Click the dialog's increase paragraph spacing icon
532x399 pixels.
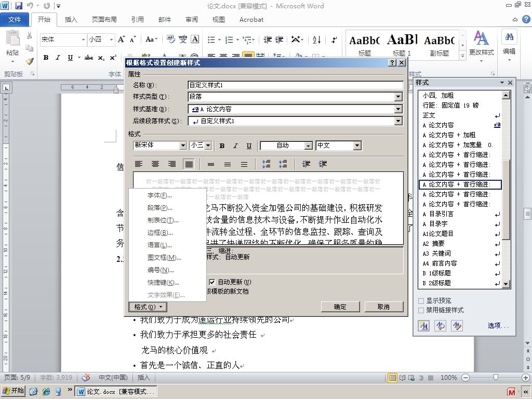266,164
